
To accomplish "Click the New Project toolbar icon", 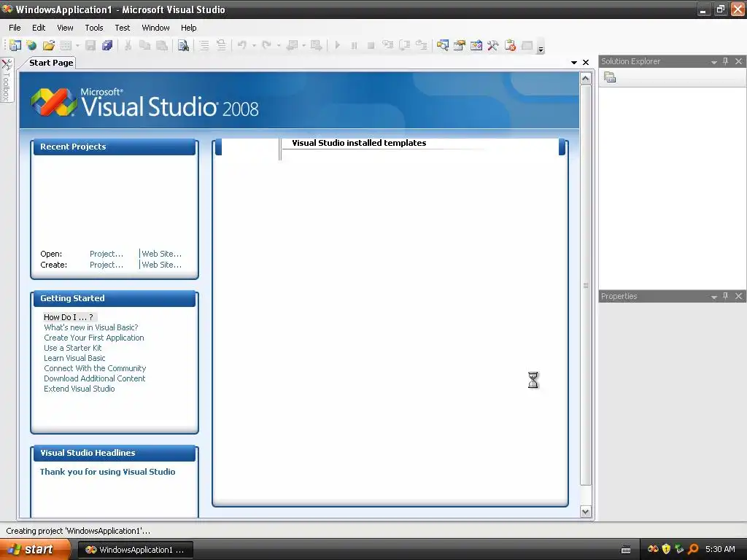I will point(15,45).
